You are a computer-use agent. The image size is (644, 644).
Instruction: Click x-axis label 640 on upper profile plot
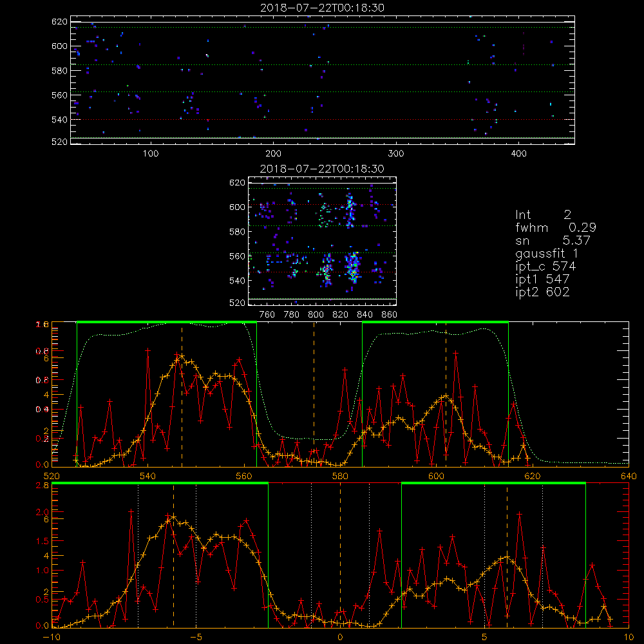(x=629, y=477)
